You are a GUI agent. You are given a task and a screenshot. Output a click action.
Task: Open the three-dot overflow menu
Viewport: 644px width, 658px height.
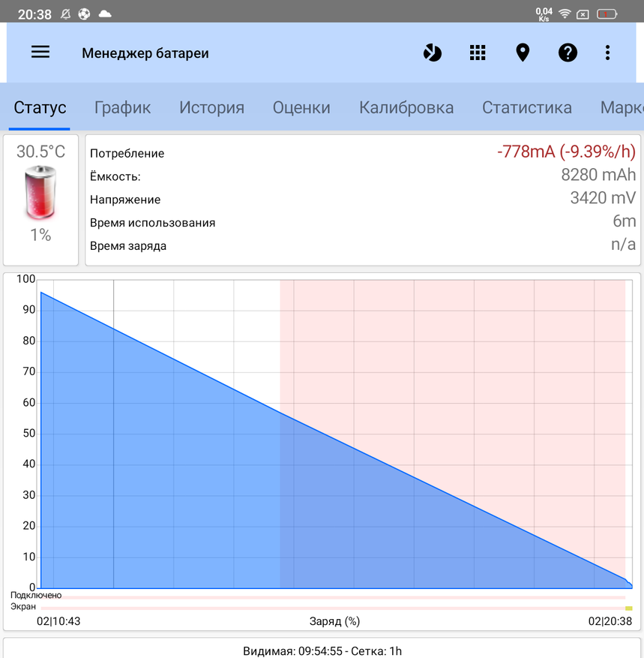pos(607,53)
